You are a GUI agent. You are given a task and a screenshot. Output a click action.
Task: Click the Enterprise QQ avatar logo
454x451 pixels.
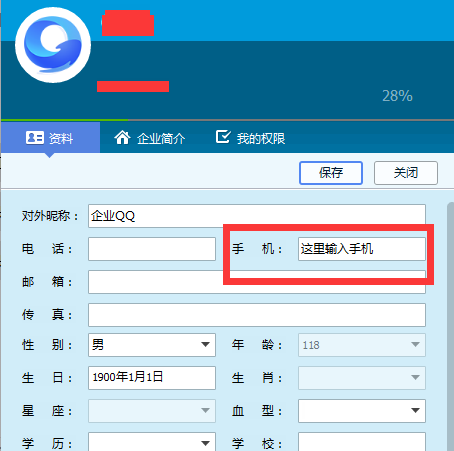(53, 45)
